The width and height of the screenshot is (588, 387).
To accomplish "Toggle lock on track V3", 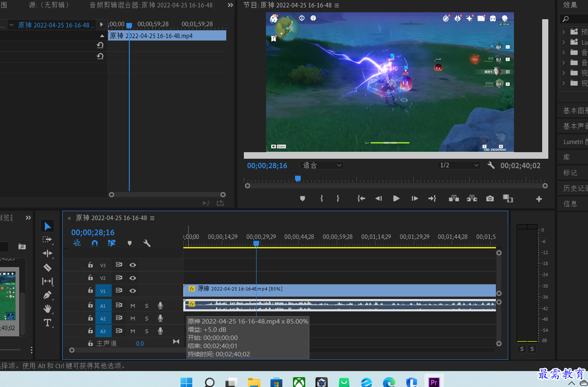I will (x=90, y=265).
